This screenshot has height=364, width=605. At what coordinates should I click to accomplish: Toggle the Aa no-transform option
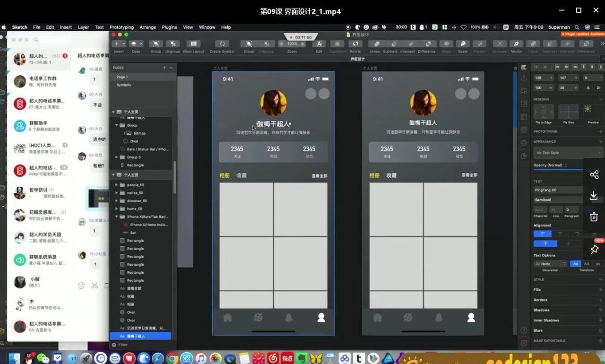(x=575, y=264)
